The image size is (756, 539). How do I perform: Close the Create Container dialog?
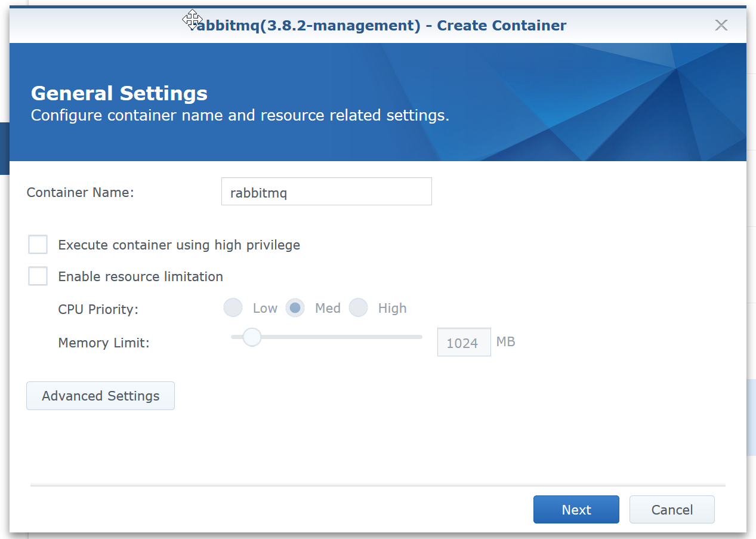pyautogui.click(x=721, y=25)
